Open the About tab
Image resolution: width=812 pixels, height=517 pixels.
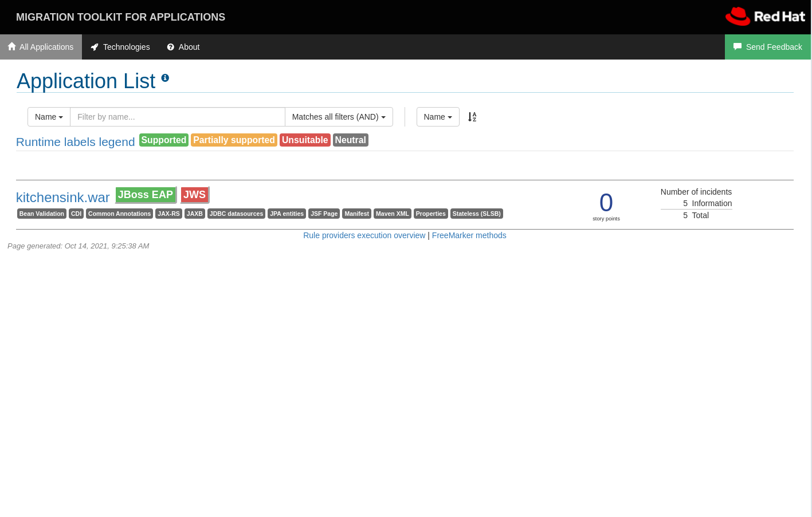pos(183,47)
